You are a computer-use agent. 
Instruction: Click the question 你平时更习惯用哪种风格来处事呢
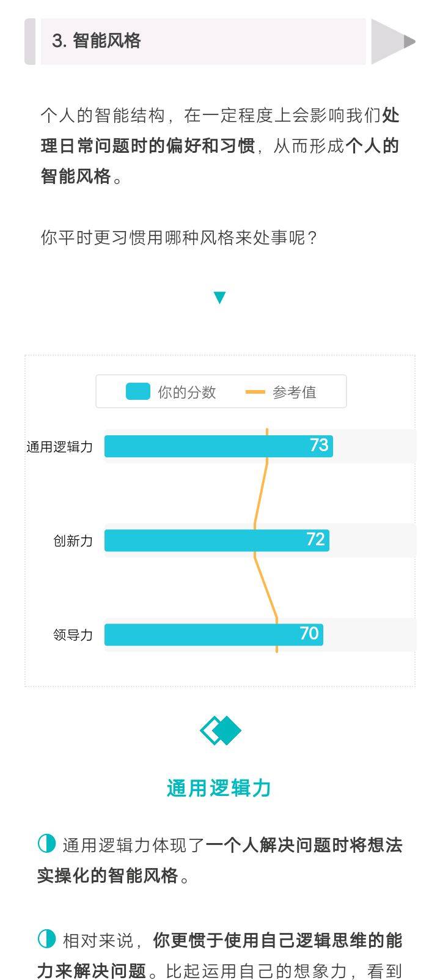point(180,237)
